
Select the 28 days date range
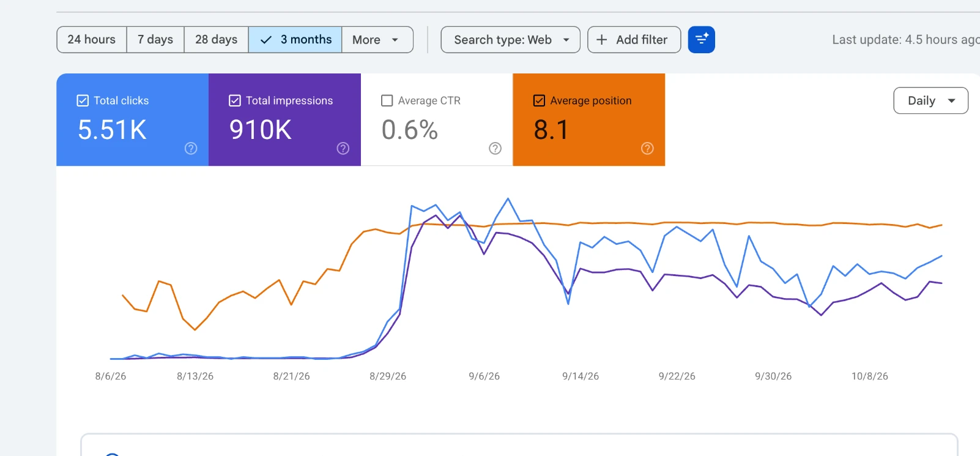point(217,40)
